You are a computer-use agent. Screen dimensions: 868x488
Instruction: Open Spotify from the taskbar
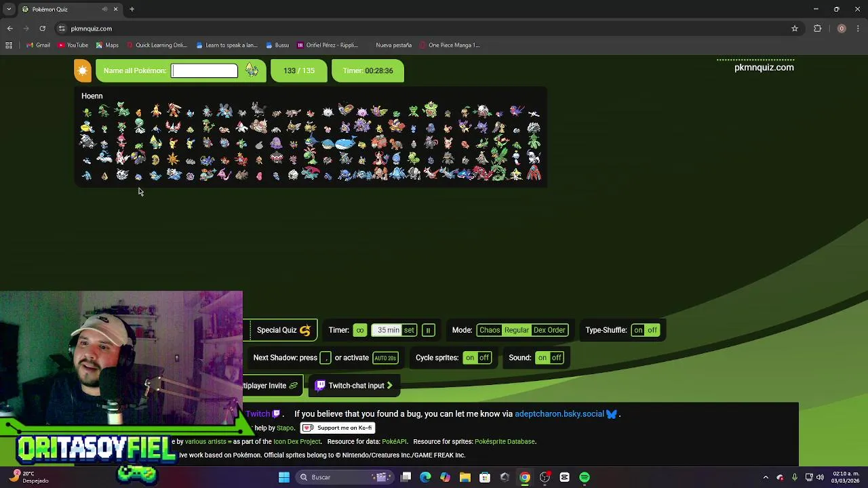click(585, 477)
